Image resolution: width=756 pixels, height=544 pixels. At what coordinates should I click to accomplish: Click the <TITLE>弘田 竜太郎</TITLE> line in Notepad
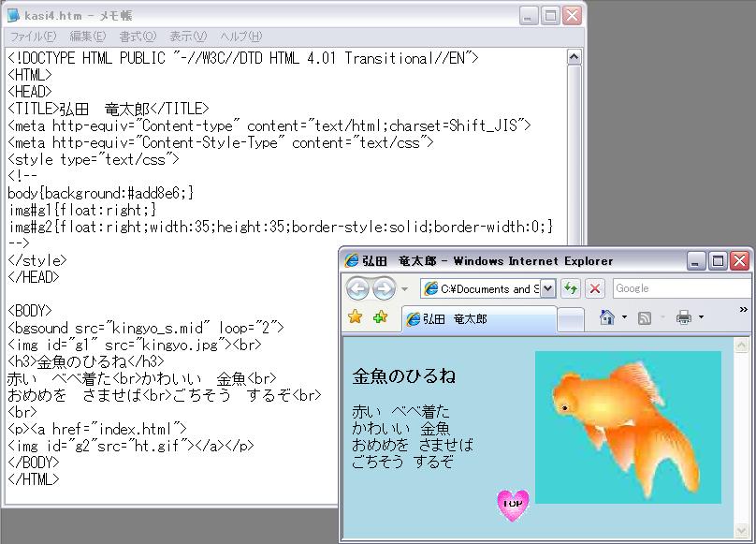point(109,110)
